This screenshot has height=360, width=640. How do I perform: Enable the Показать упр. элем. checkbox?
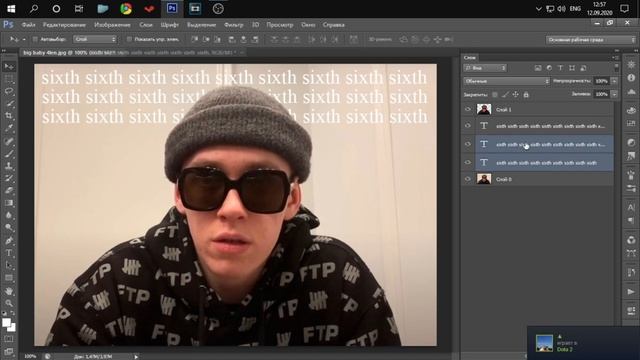pos(129,40)
